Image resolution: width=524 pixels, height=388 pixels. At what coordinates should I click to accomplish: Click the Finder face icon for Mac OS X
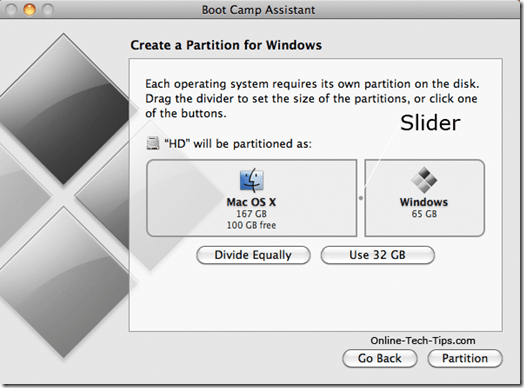252,180
